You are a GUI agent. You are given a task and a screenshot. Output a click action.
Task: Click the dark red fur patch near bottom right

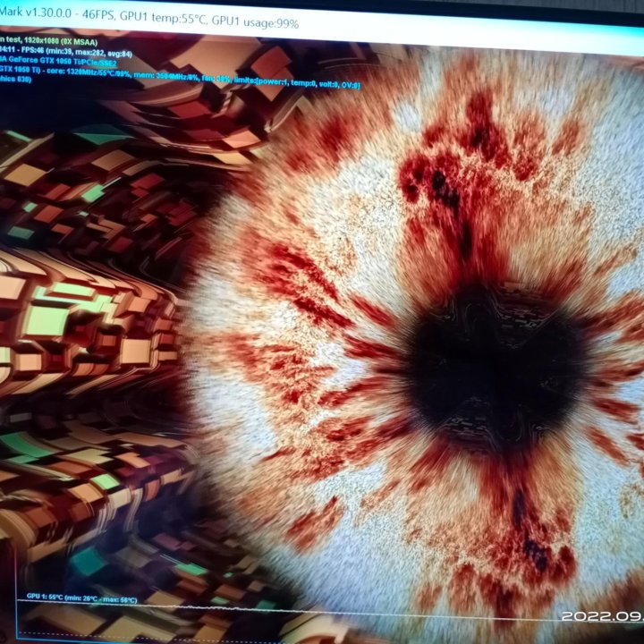pos(537,555)
